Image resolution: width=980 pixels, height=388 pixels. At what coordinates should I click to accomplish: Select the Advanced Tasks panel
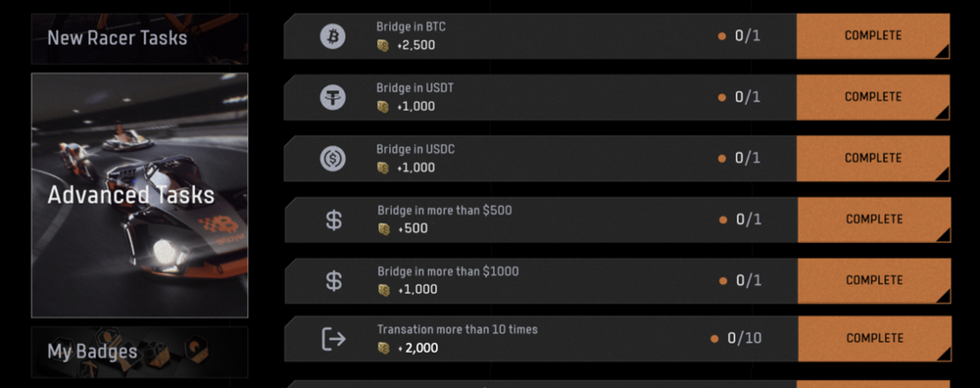pos(139,196)
